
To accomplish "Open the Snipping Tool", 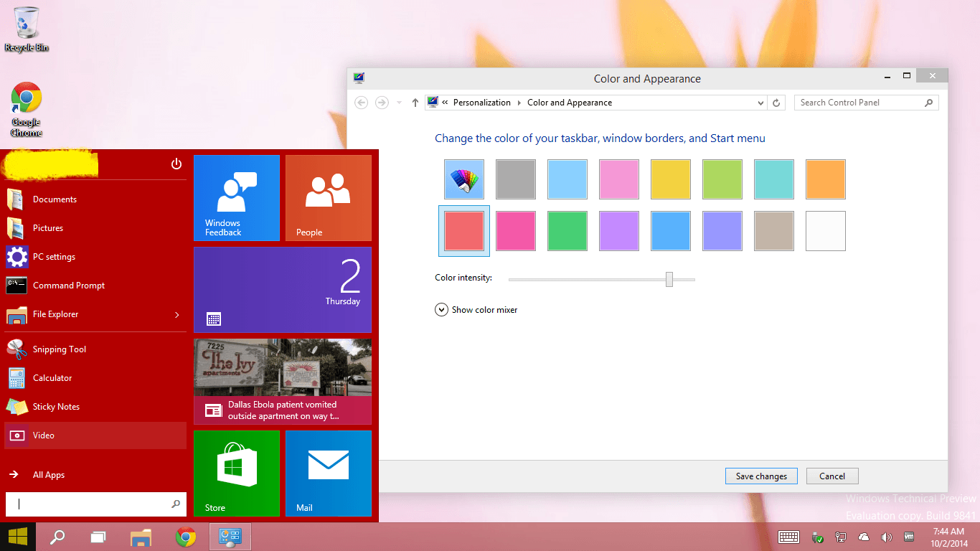I will pos(59,349).
